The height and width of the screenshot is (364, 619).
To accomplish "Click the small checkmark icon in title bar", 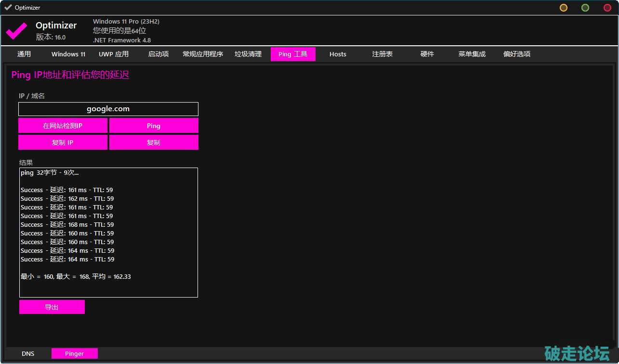I will pyautogui.click(x=8, y=7).
